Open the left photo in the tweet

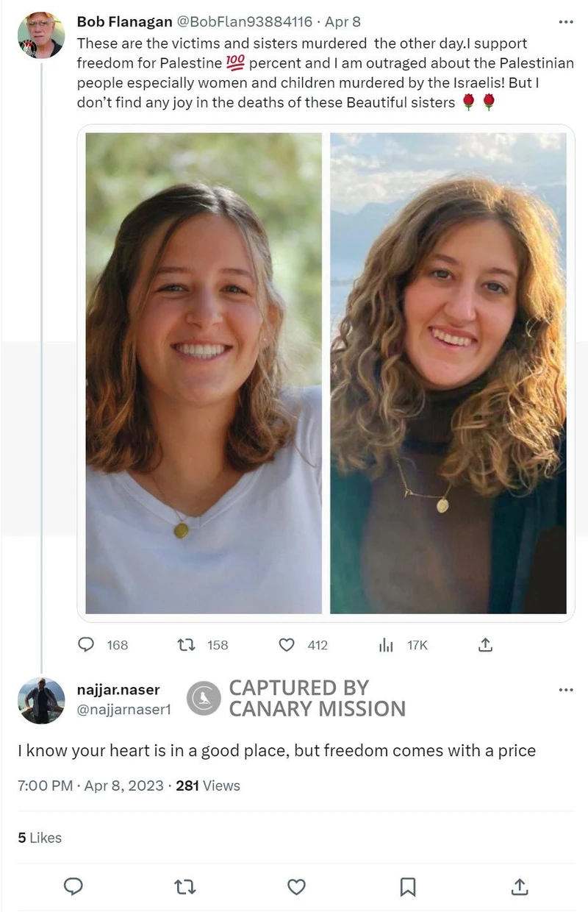coord(204,373)
